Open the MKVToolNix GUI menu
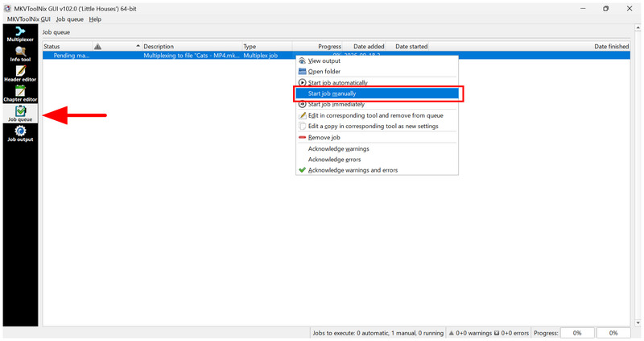The height and width of the screenshot is (341, 644). tap(29, 19)
